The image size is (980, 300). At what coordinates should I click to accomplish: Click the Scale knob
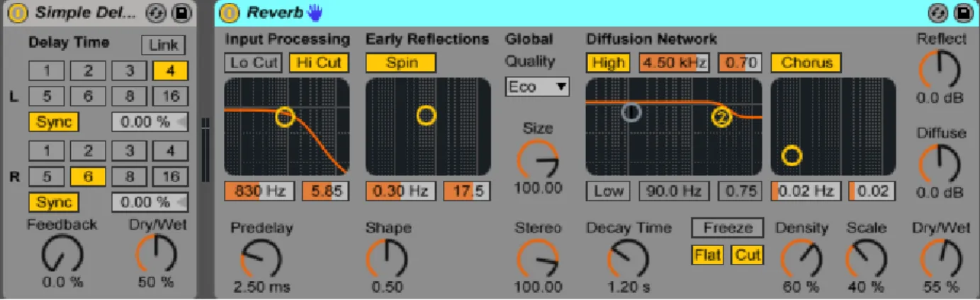(x=867, y=259)
